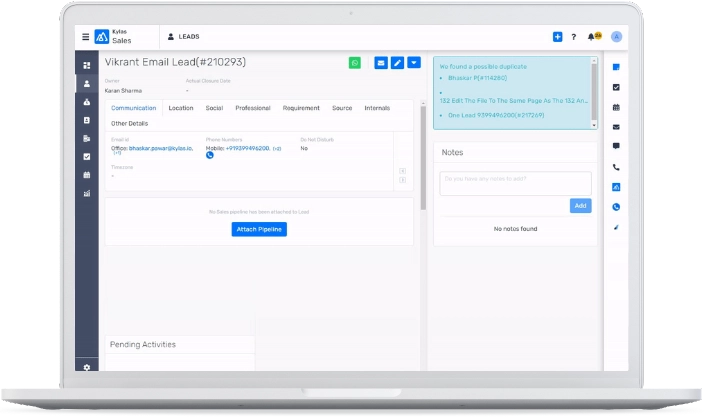Image resolution: width=704 pixels, height=417 pixels.
Task: Switch to the Social tab
Action: (214, 108)
